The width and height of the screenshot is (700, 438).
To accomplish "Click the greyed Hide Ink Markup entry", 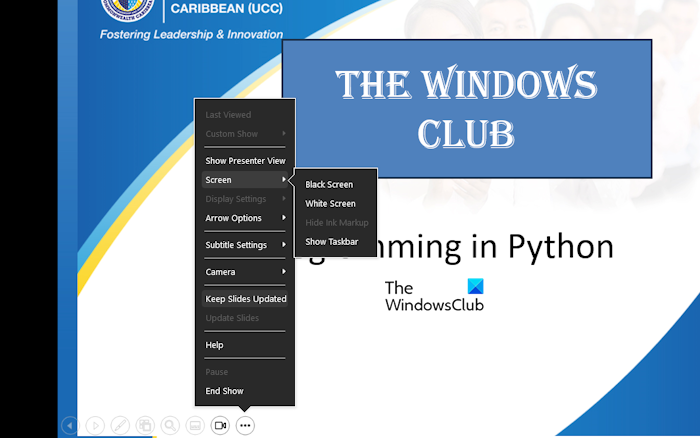I will (335, 222).
